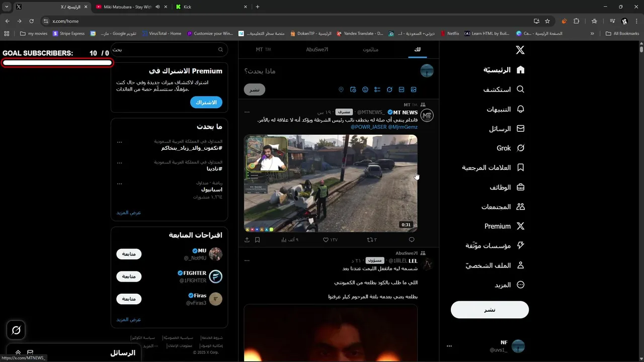
Task: Like the MT NEWS post with ١٢٧ likes
Action: (x=330, y=240)
